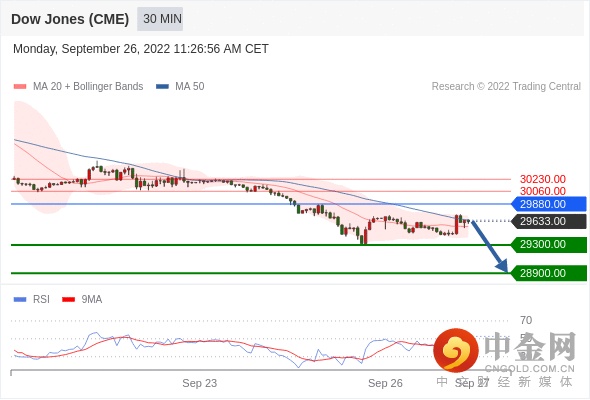The image size is (590, 400).
Task: Click the RSI blue legend swatch
Action: 20,300
